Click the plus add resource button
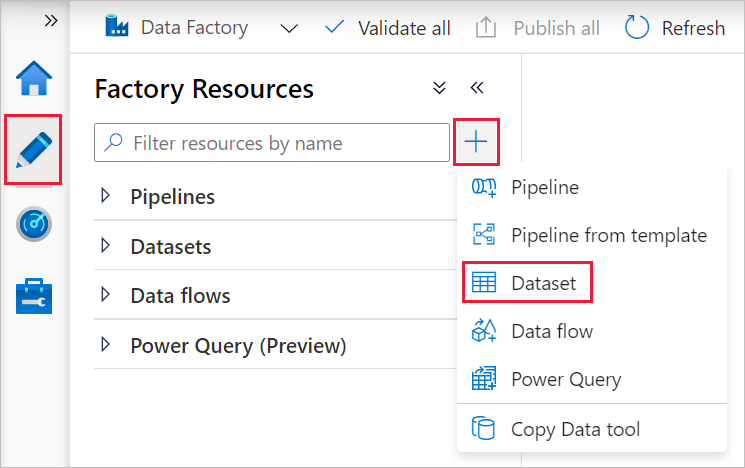Image resolution: width=745 pixels, height=468 pixels. tap(476, 143)
